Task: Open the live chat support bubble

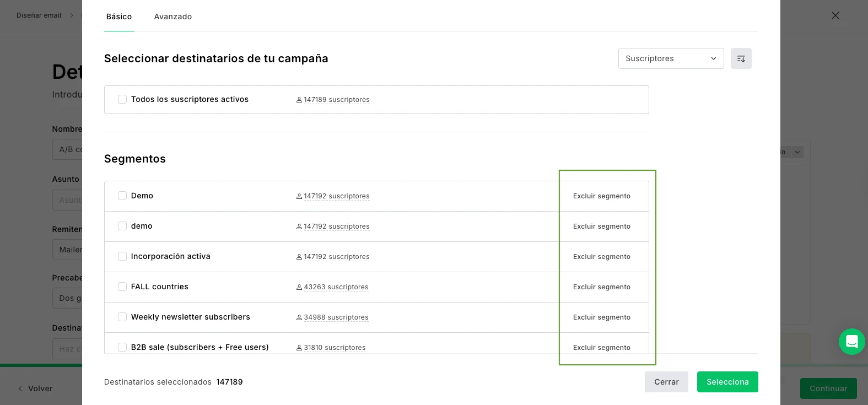Action: tap(851, 342)
